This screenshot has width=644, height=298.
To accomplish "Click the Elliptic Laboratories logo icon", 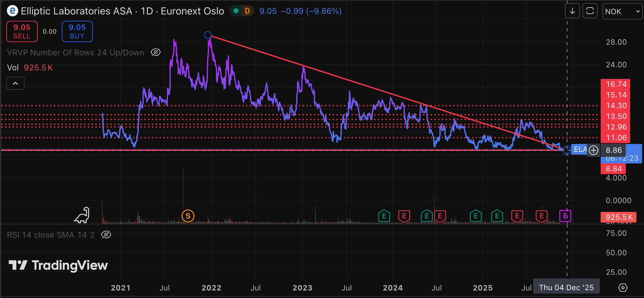I will coord(12,11).
